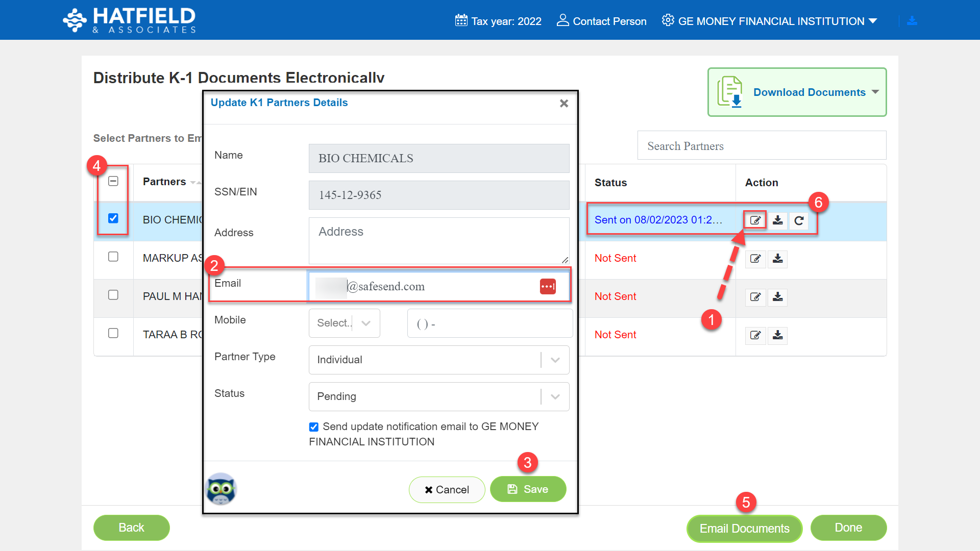Click inside the Search Partners field

(x=761, y=145)
